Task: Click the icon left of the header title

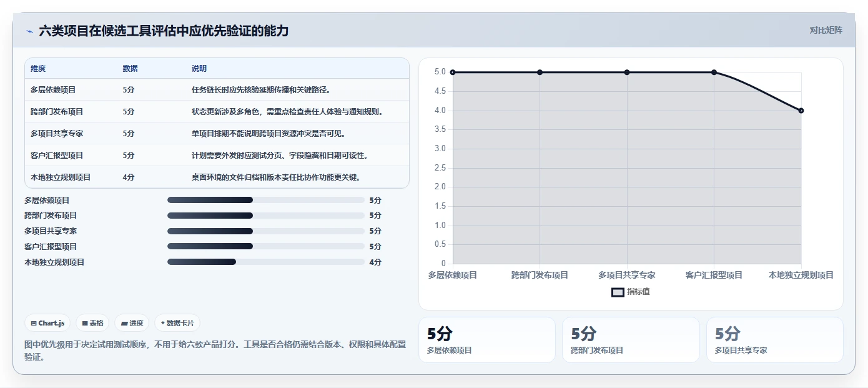Action: [29, 31]
